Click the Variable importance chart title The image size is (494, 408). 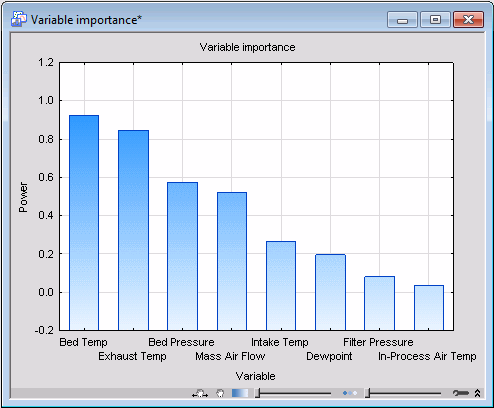coord(247,47)
